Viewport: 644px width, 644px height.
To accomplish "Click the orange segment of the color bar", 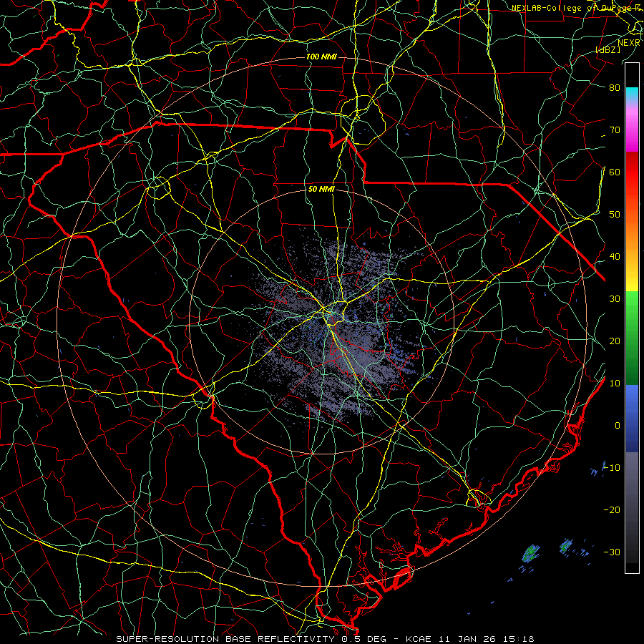I will coord(632,234).
